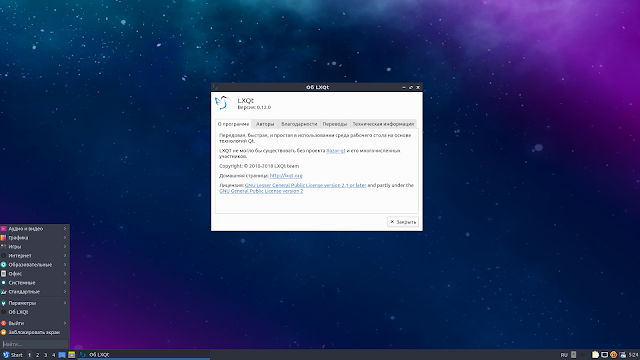Expand the Графика submenu arrow
The image size is (640, 360).
pyautogui.click(x=65, y=238)
